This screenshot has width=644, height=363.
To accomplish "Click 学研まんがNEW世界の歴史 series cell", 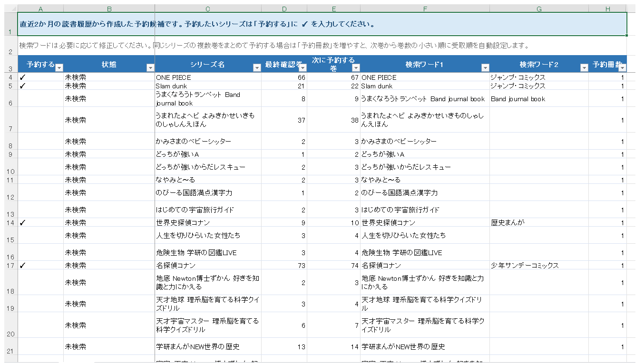I will point(208,346).
